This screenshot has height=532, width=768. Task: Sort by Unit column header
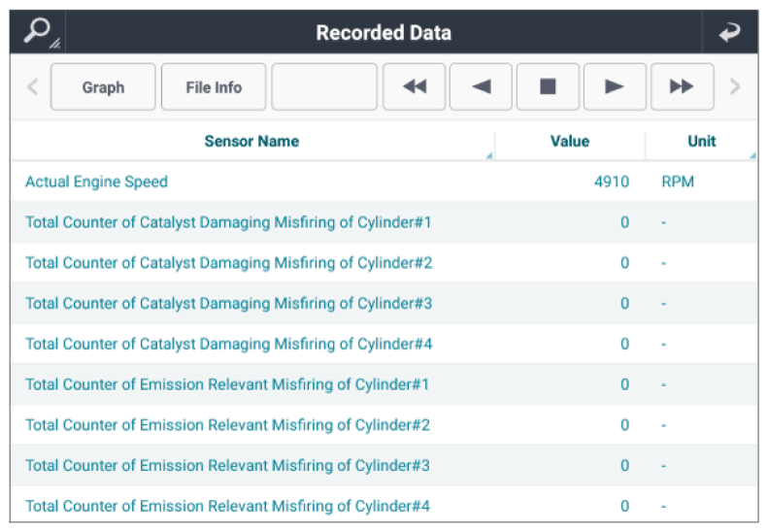[701, 142]
